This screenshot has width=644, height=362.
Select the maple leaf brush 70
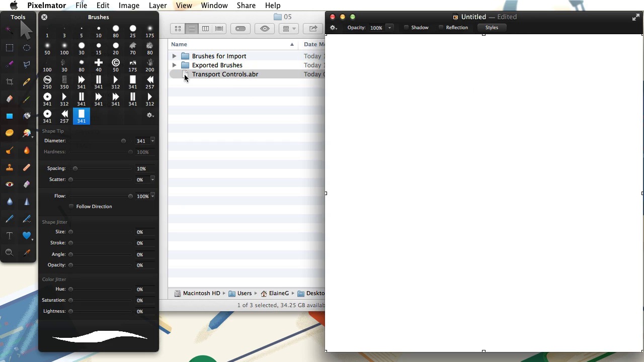coord(133,48)
